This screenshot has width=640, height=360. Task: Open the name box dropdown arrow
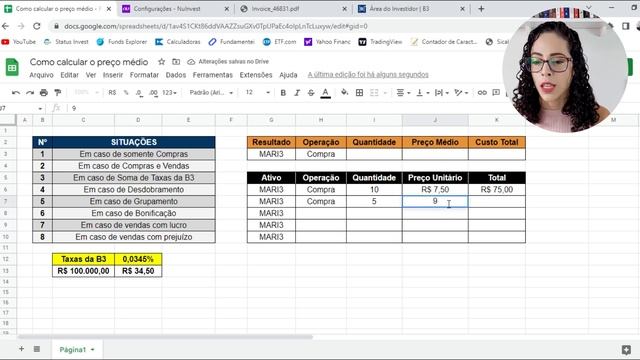40,109
